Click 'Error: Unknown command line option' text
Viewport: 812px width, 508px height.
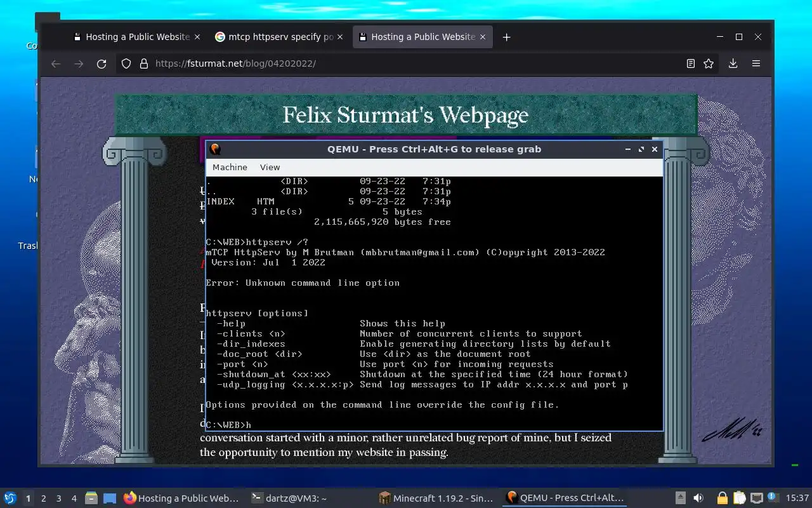[303, 283]
